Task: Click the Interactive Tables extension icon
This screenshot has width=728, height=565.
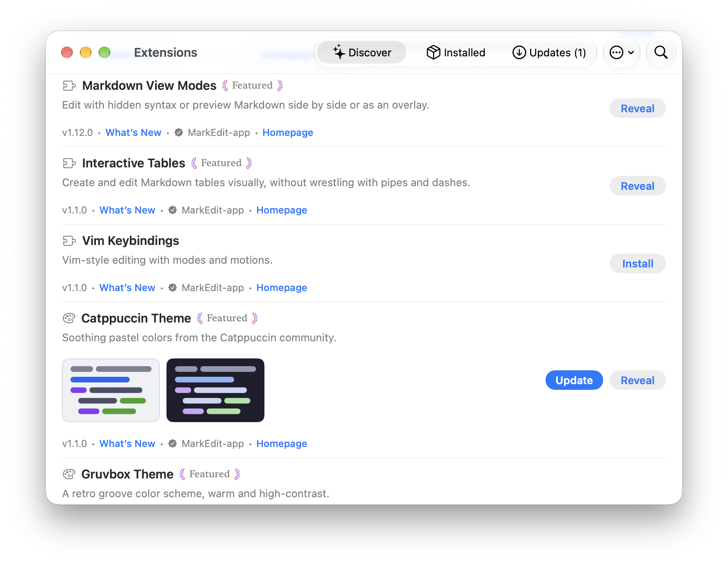Action: pyautogui.click(x=69, y=163)
